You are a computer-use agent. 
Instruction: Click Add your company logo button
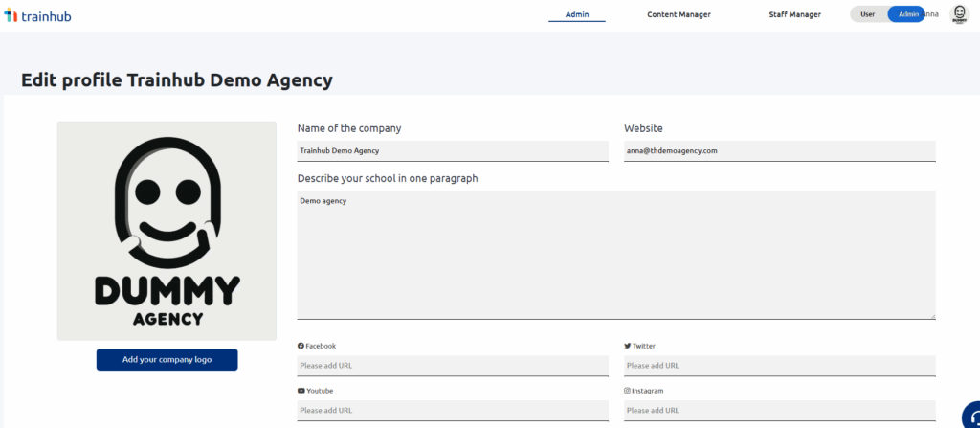(x=167, y=360)
